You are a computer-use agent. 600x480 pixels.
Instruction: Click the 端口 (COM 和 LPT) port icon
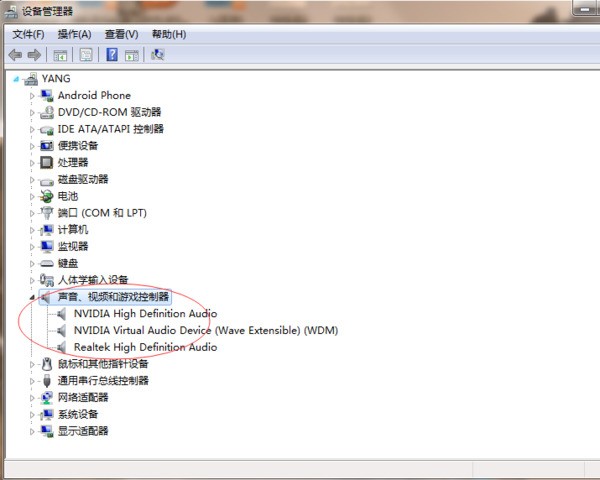47,213
